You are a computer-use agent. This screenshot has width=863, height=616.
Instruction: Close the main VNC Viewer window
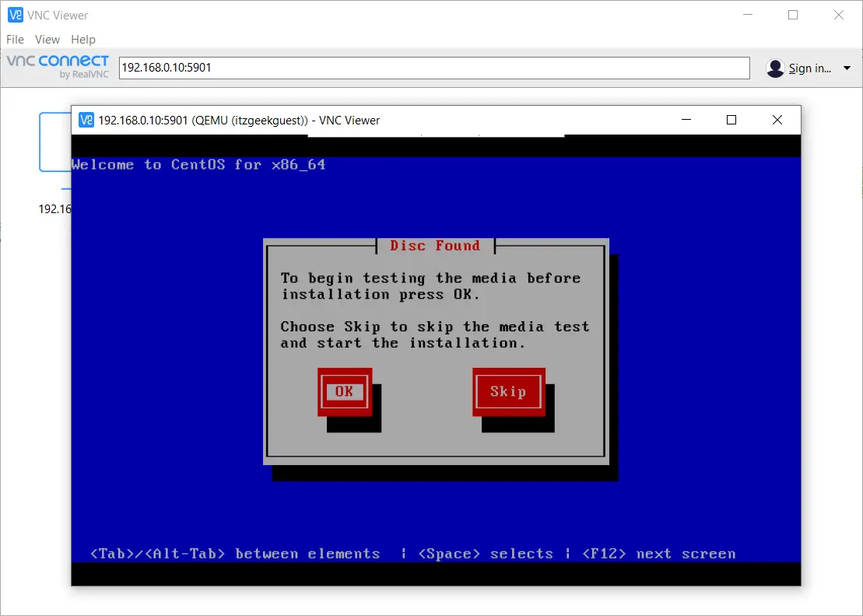click(839, 15)
